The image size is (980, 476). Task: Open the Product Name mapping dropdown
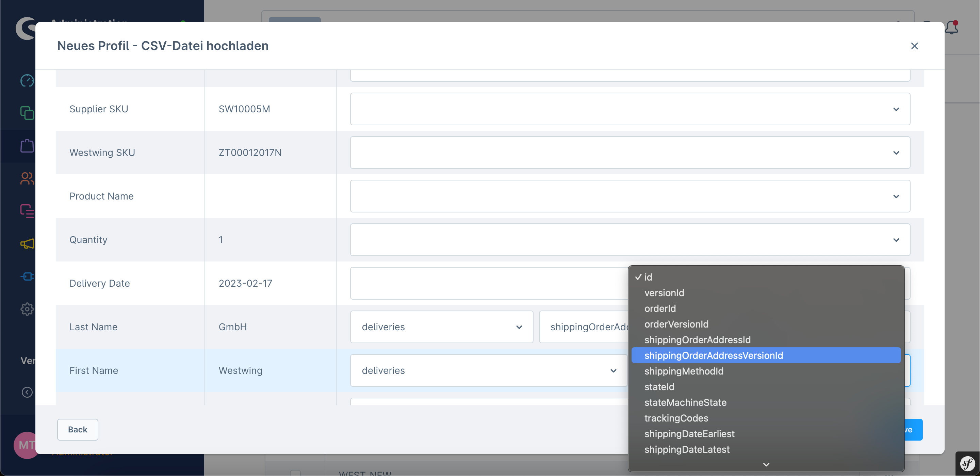point(630,196)
